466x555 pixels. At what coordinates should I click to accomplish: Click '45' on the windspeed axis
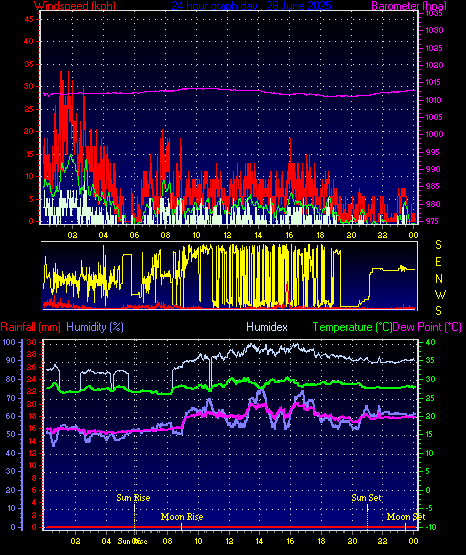[x=29, y=19]
